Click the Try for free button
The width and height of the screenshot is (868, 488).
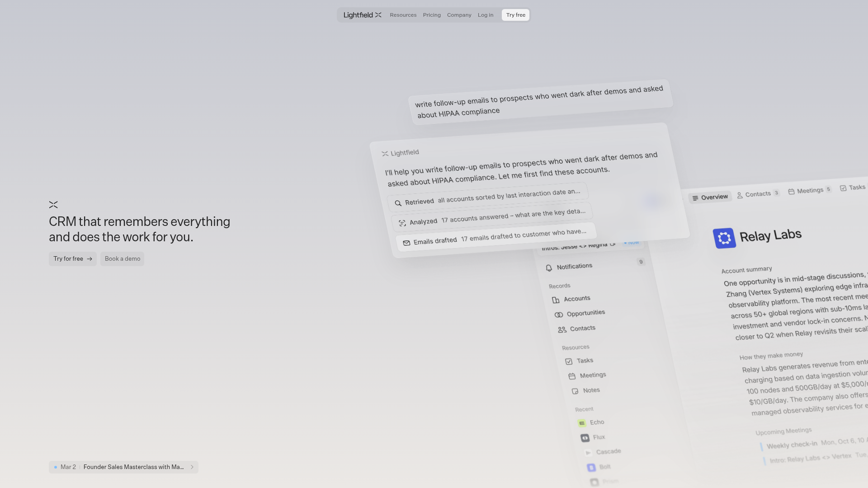pyautogui.click(x=72, y=259)
